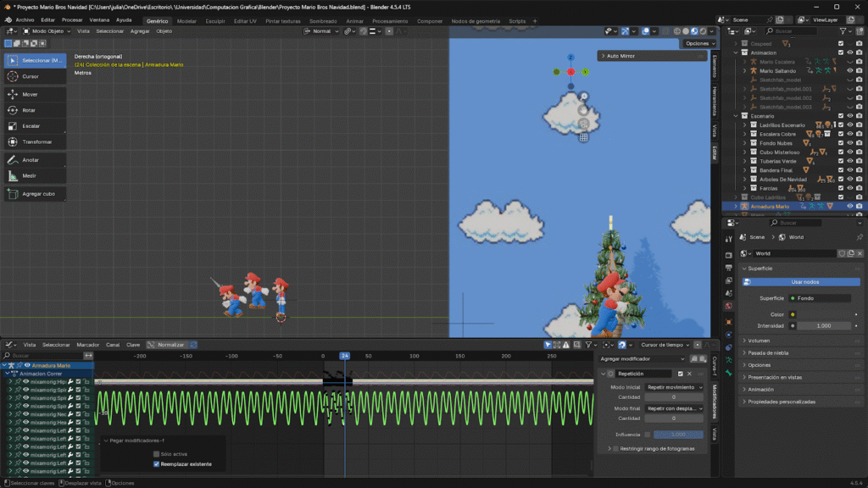The width and height of the screenshot is (868, 488).
Task: Adjust the Influencia slider
Action: [x=678, y=434]
